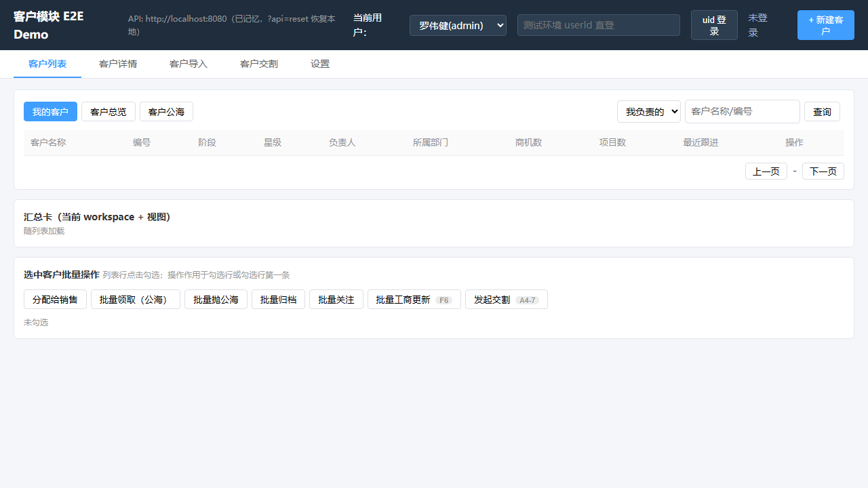
Task: Click the 客户名称/编号 search field
Action: (743, 112)
